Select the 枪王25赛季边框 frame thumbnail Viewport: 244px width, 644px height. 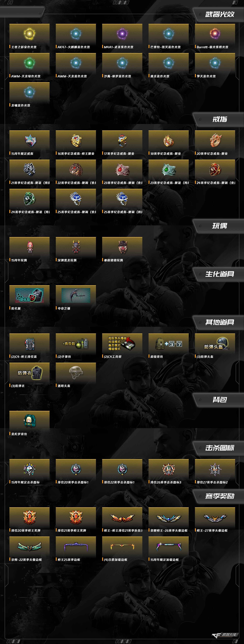[76, 547]
